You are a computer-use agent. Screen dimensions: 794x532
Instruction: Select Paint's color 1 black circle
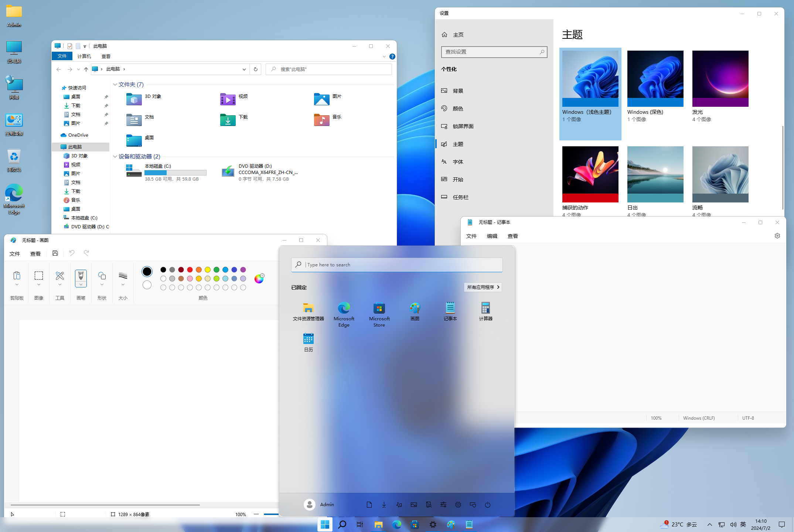coord(147,272)
